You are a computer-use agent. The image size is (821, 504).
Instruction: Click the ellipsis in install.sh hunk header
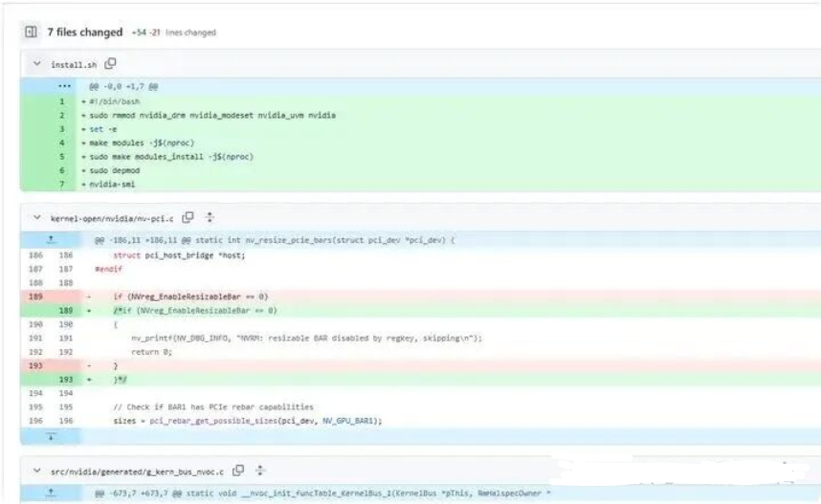pyautogui.click(x=64, y=86)
